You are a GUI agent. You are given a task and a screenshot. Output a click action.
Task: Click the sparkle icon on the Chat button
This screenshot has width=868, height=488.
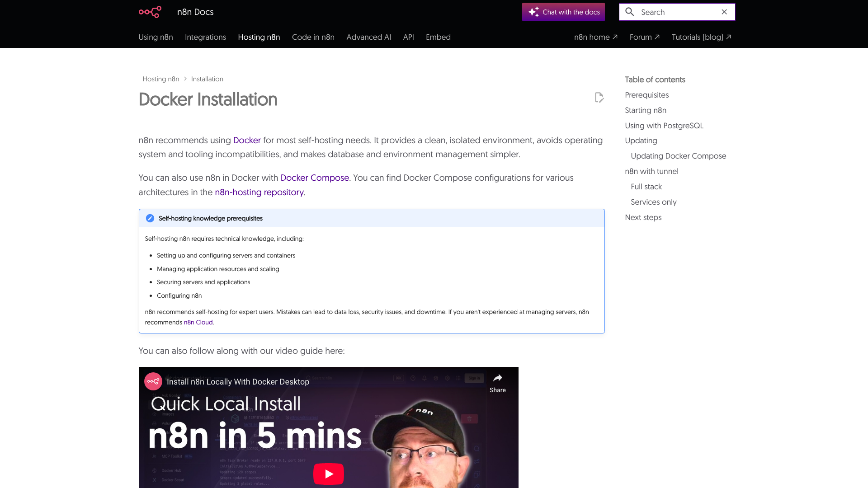point(533,12)
